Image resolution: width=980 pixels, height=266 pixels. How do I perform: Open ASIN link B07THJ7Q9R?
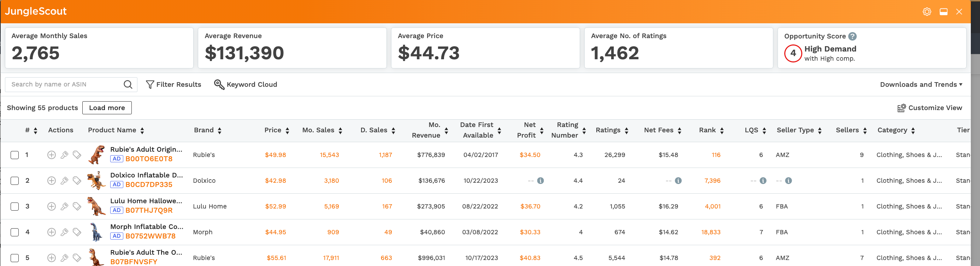(149, 211)
